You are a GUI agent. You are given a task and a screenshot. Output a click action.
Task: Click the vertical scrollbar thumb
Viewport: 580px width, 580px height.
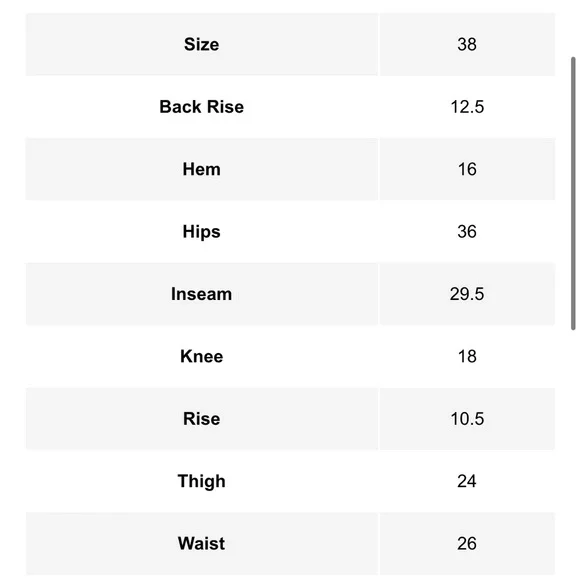[x=573, y=193]
